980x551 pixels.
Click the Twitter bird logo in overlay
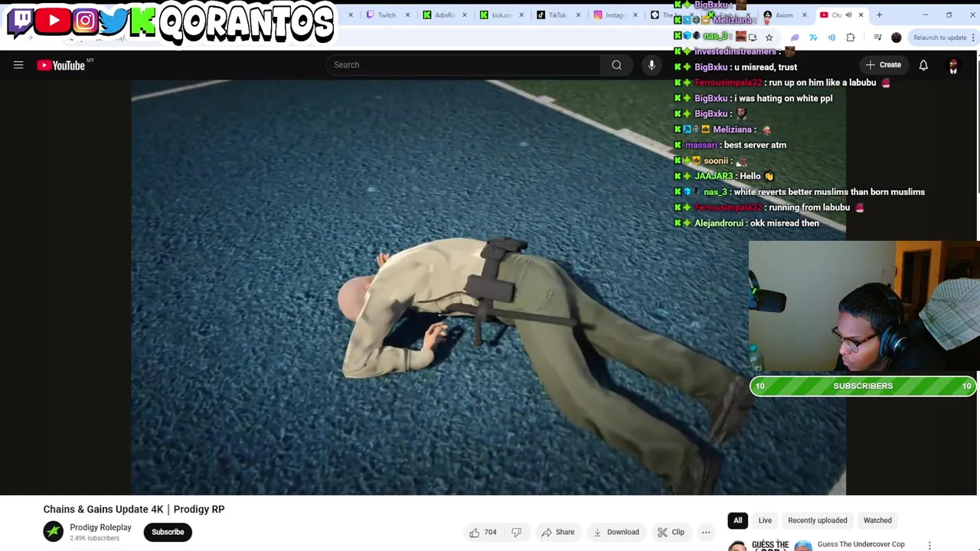[x=113, y=21]
